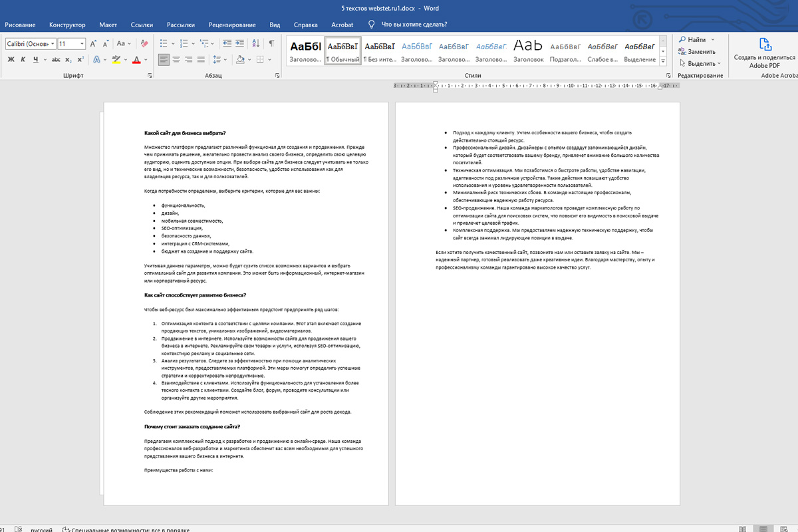Screen dimensions: 798x532
Task: Click the Заменить button
Action: pos(697,51)
